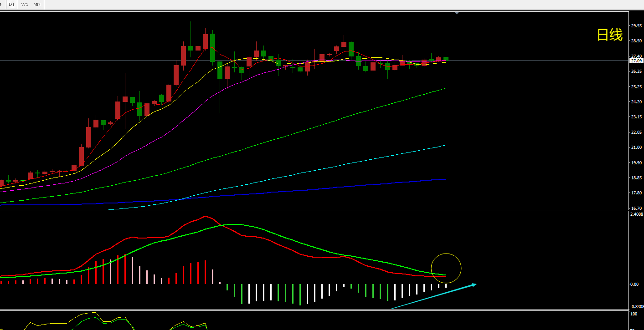Click the MACD scale value -0.8308

coord(637,307)
